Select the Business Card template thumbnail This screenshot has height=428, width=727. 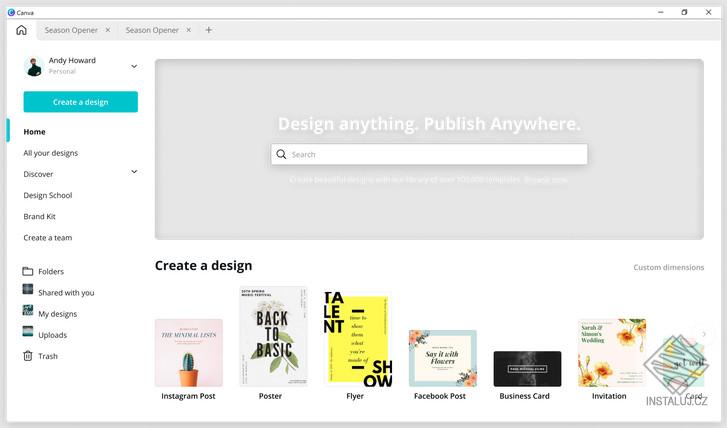(x=528, y=369)
